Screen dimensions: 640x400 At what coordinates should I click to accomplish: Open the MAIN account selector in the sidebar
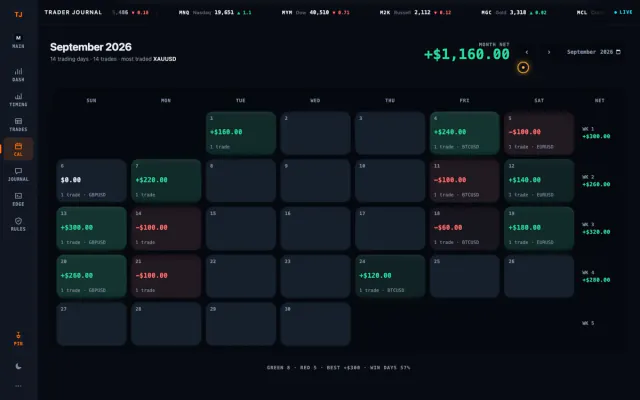click(18, 42)
